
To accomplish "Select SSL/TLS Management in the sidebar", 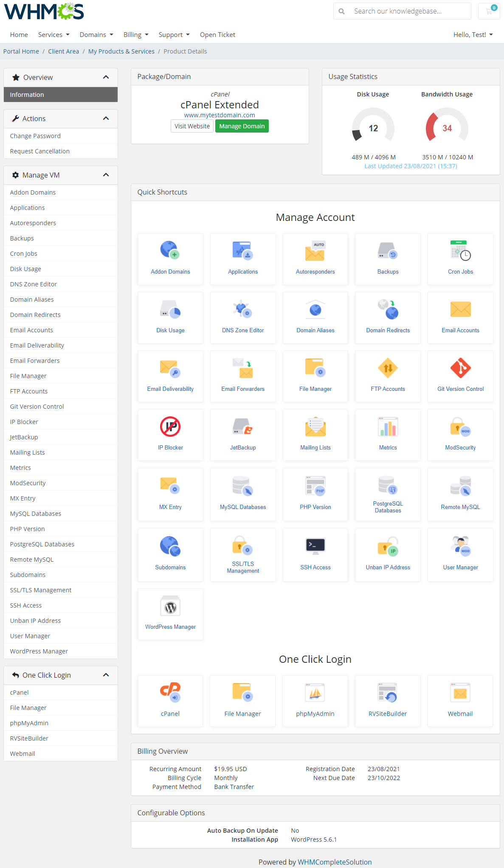I will click(x=61, y=590).
